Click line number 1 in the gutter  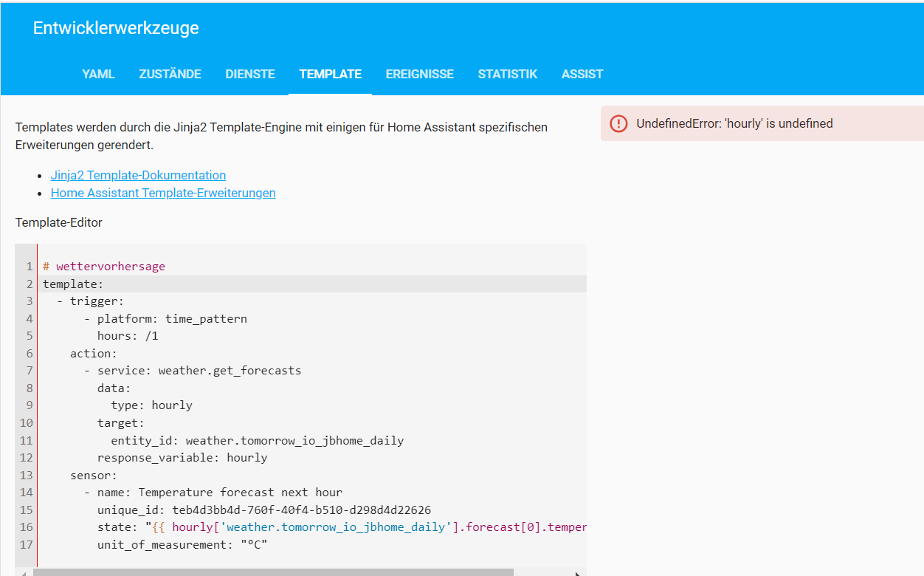[30, 267]
